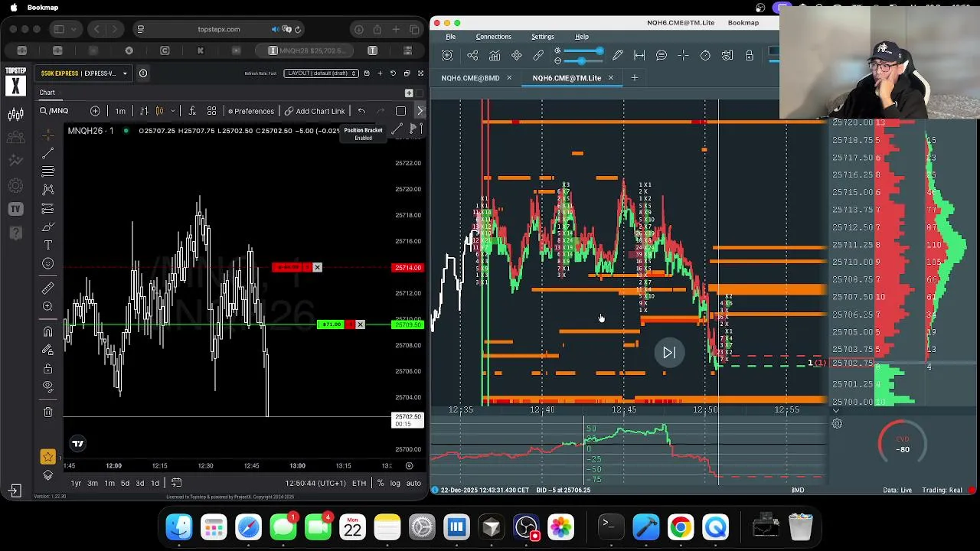Open the TV icon in TopstepX sidebar
The image size is (980, 551).
pos(15,209)
